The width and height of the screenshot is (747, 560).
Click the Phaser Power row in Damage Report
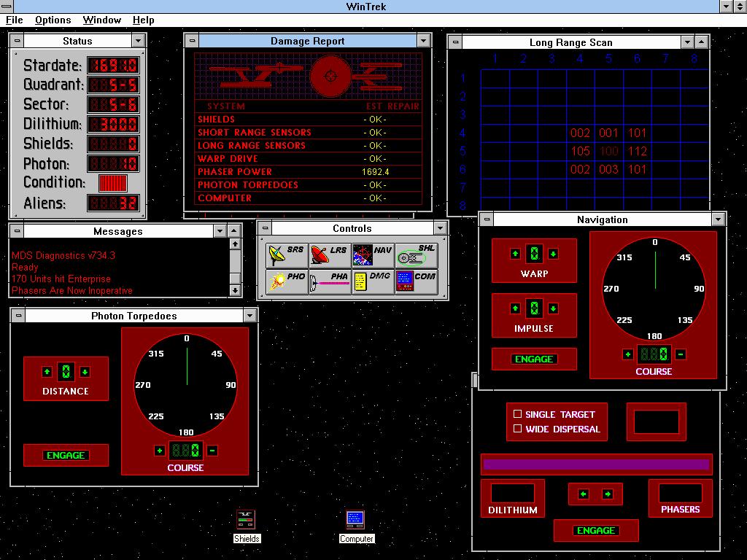(x=308, y=171)
